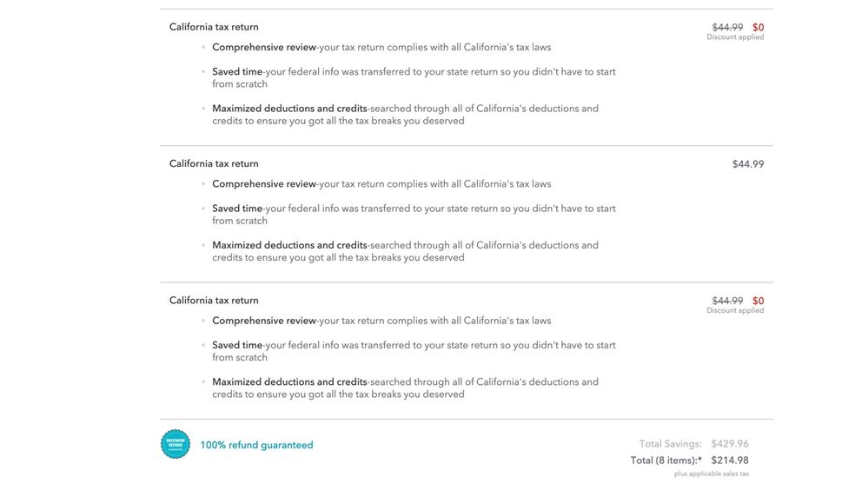Click the Total Savings $429.96 amount
Image resolution: width=868 pixels, height=484 pixels.
coord(729,444)
